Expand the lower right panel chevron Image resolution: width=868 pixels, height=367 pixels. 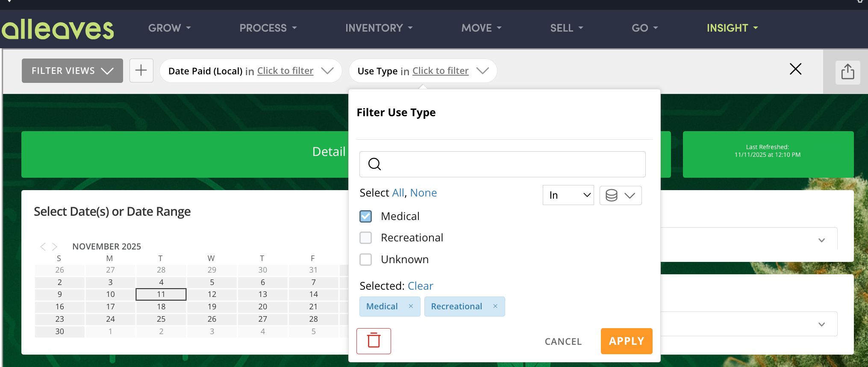pyautogui.click(x=821, y=324)
